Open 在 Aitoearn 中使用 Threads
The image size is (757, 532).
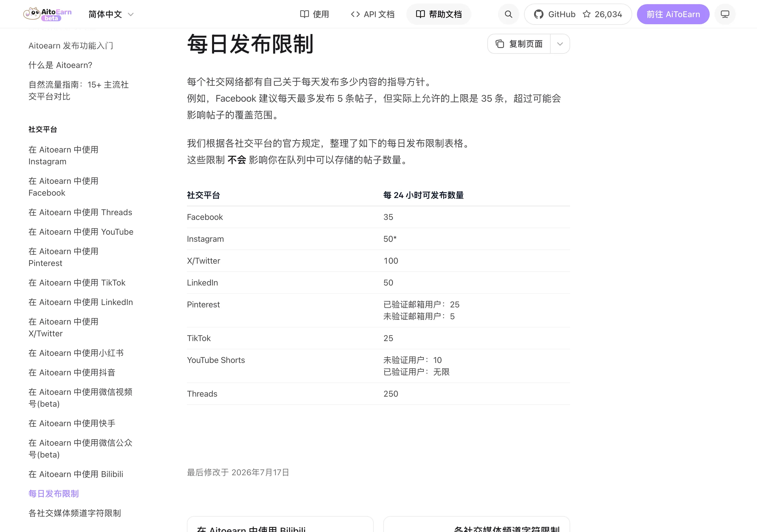(80, 212)
